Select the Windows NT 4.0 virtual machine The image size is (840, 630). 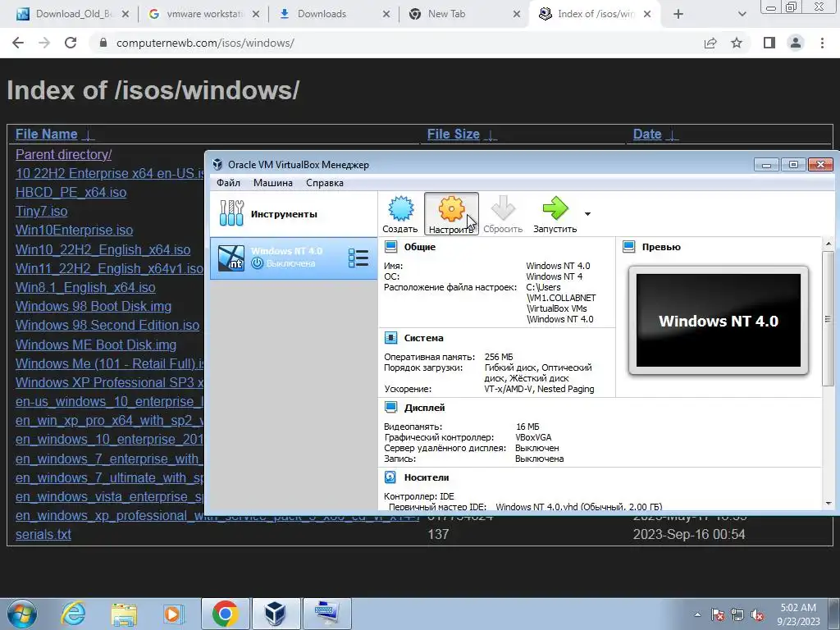click(x=293, y=258)
